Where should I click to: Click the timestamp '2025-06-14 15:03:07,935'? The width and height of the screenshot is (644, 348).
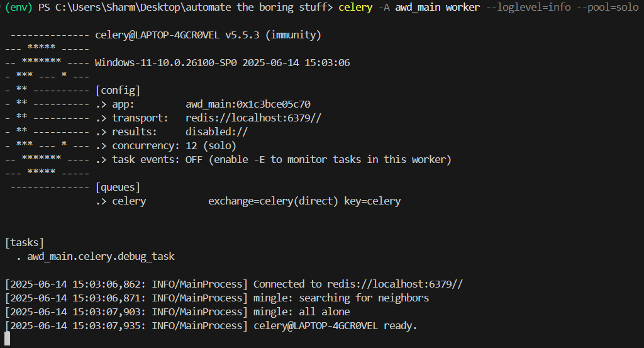[x=76, y=326]
